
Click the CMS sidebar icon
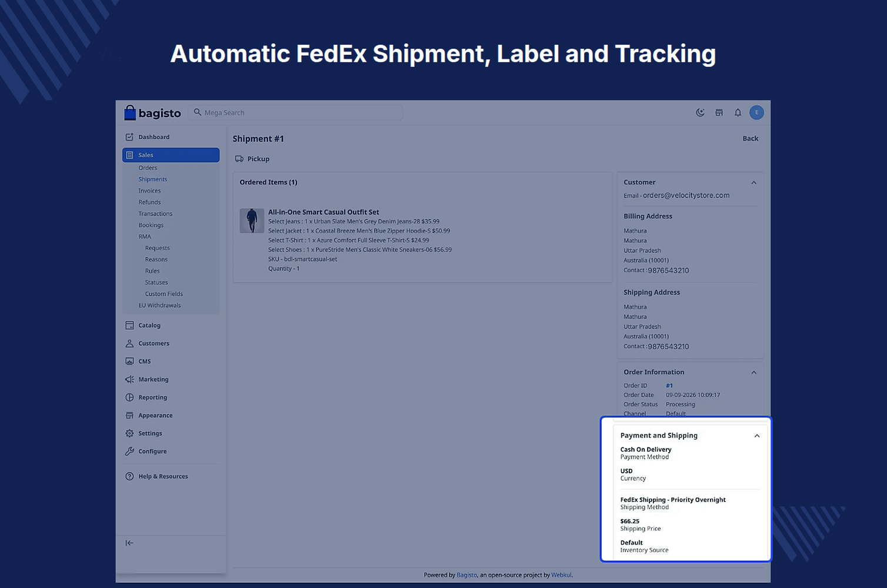coord(129,362)
